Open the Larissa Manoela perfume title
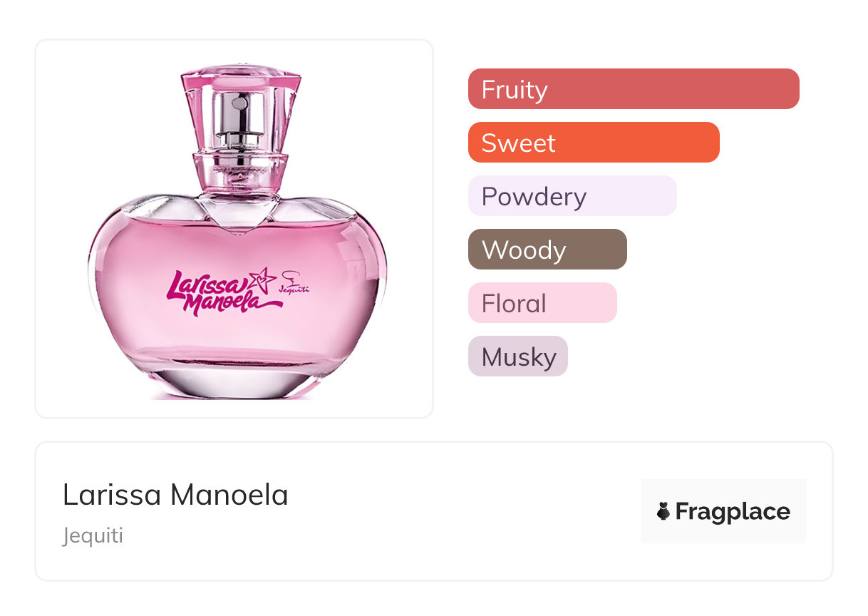868x616 pixels. tap(175, 495)
